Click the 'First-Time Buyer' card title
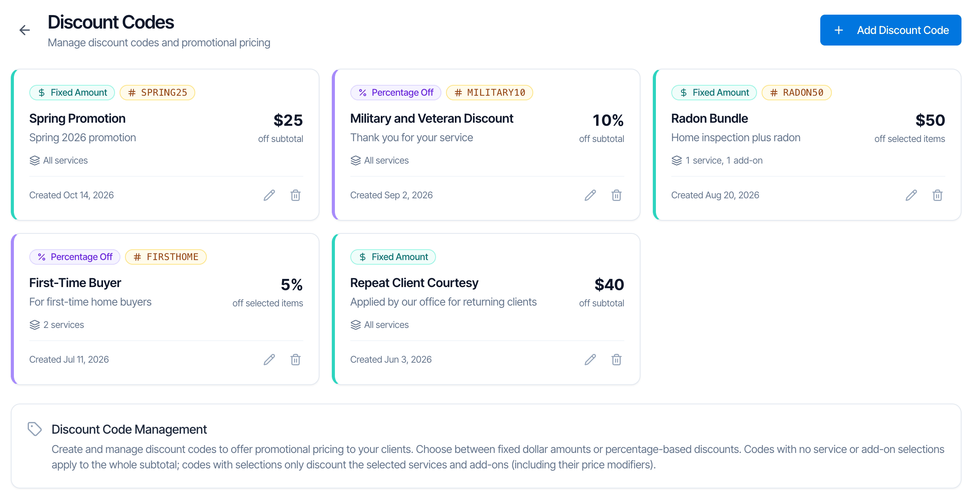The width and height of the screenshot is (980, 490). click(75, 283)
